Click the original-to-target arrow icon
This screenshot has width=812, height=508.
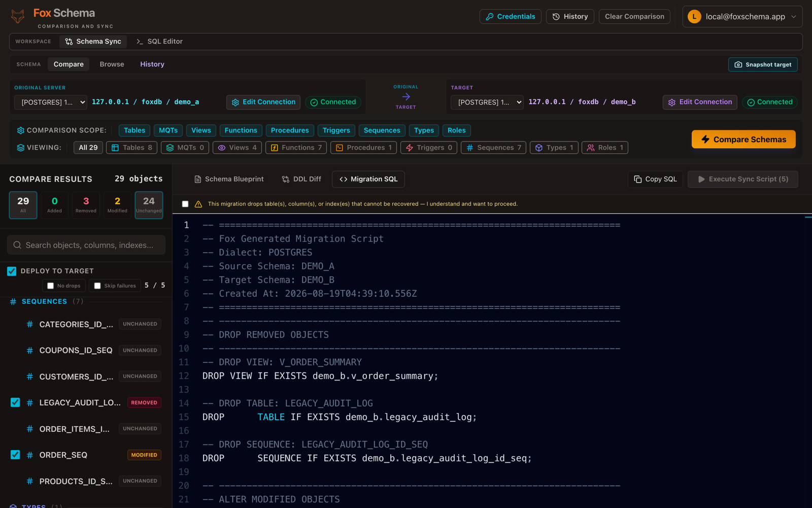(406, 97)
